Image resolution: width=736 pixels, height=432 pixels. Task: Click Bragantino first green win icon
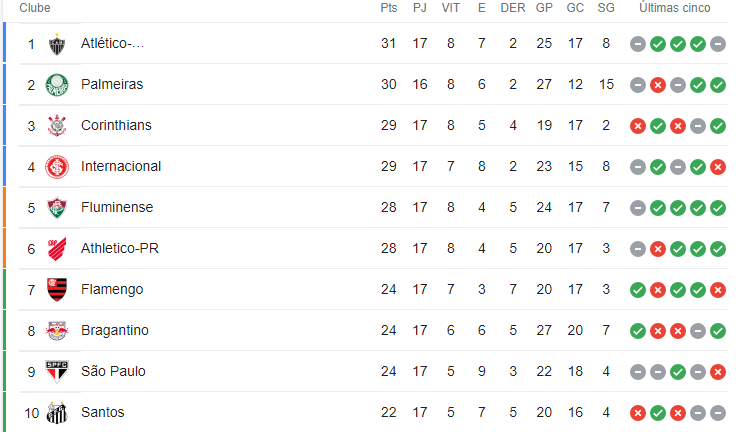click(x=637, y=331)
